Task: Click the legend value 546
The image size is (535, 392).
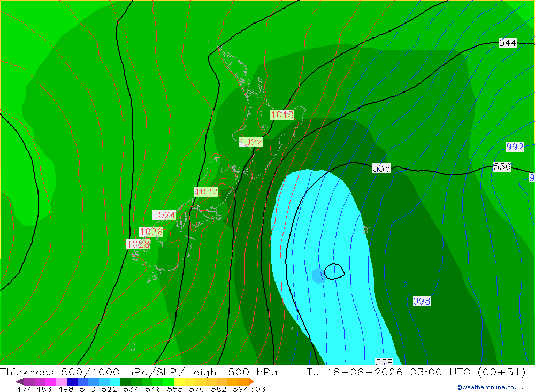Action: point(153,389)
